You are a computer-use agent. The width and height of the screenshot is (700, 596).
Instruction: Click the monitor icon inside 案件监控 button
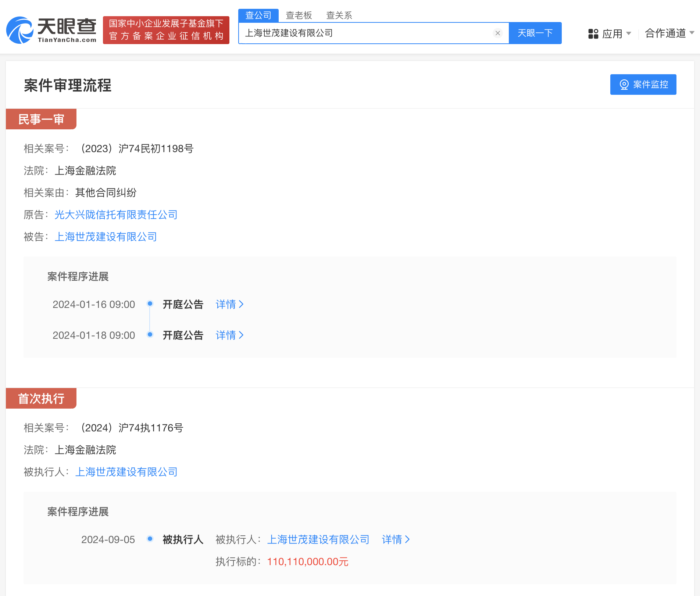click(x=624, y=85)
